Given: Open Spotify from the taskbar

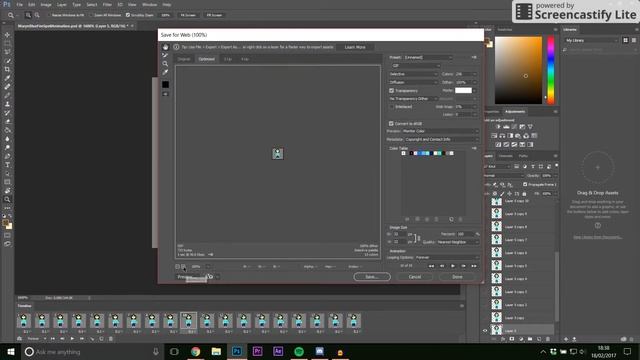Looking at the screenshot, I should pos(299,351).
